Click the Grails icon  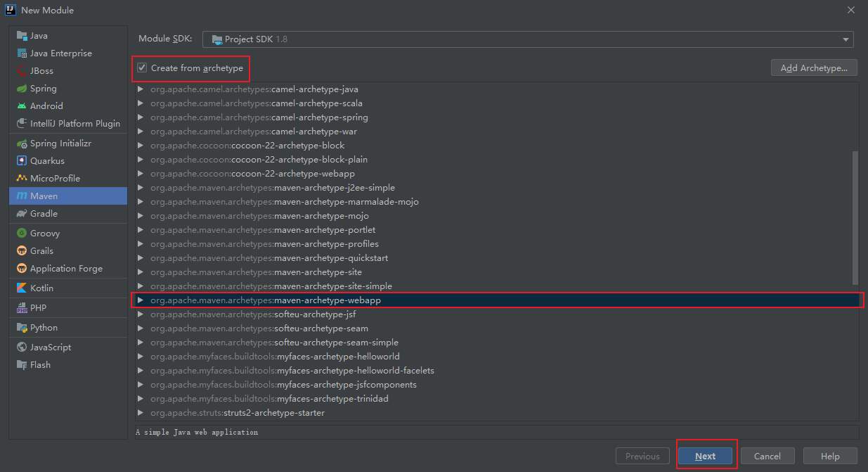[x=22, y=250]
